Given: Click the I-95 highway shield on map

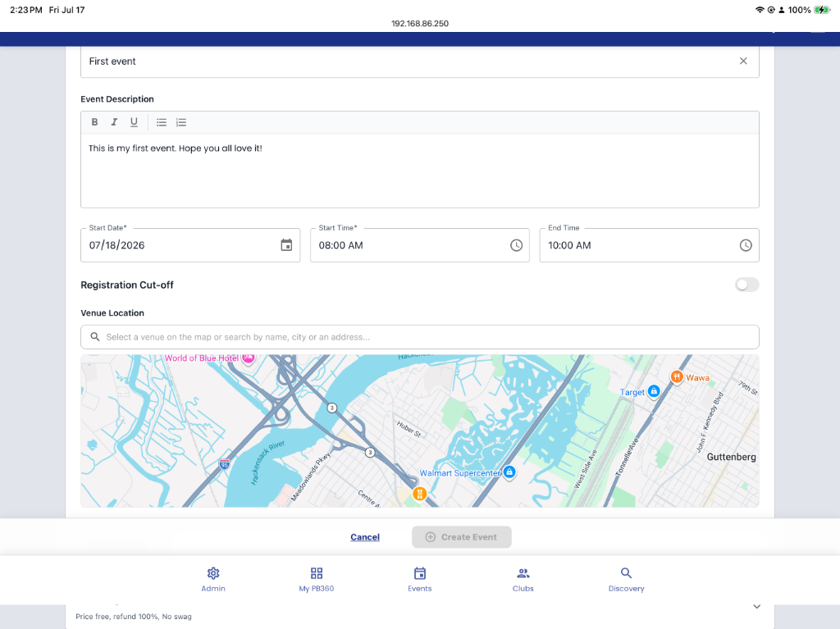Looking at the screenshot, I should 224,463.
